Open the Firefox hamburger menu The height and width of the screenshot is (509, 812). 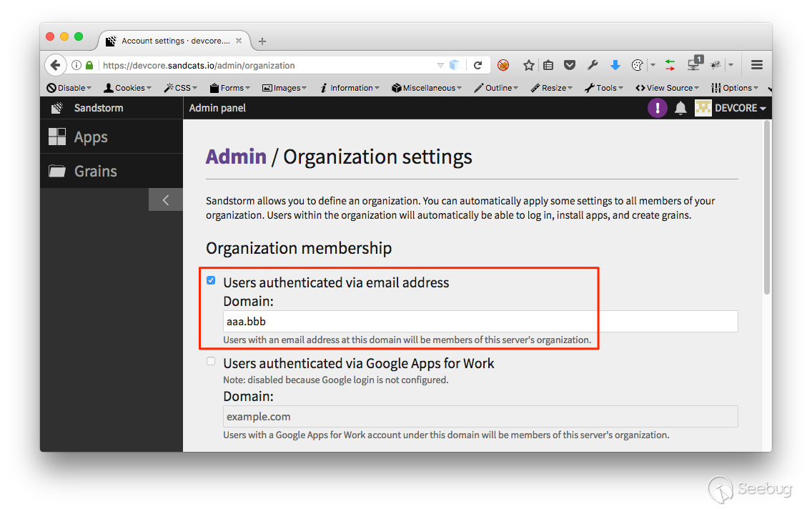pyautogui.click(x=756, y=65)
